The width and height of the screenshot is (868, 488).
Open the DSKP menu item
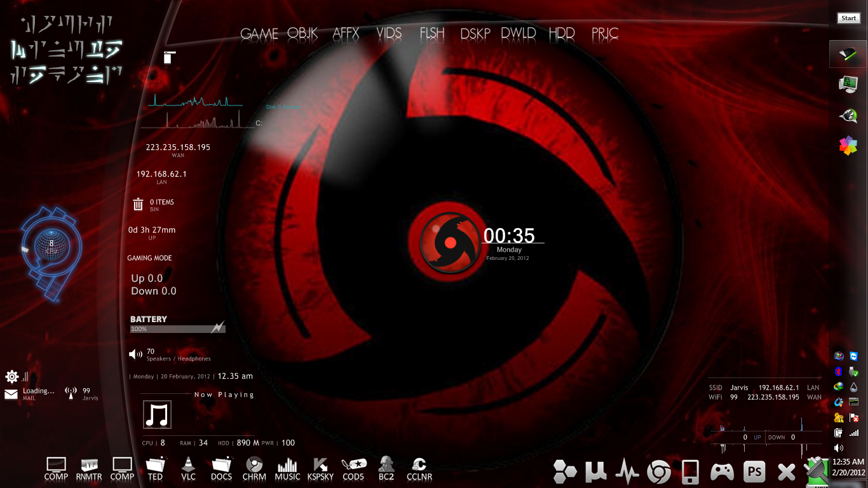(475, 34)
